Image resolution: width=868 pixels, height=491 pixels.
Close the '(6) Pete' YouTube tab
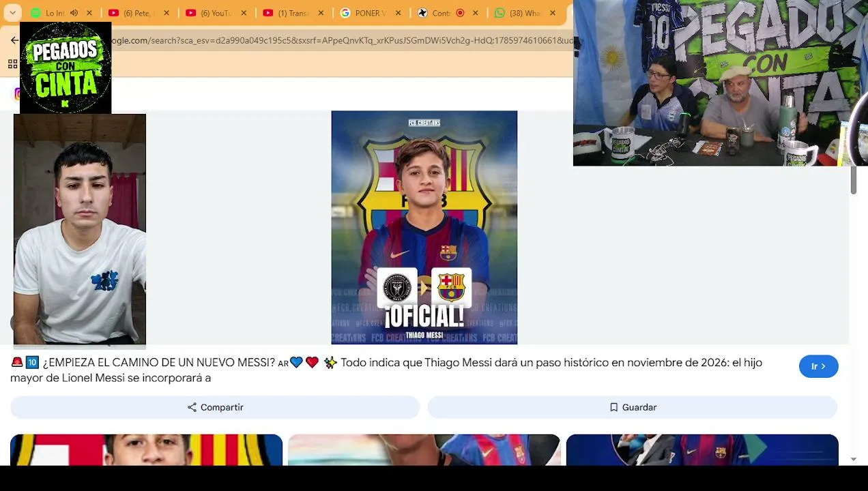pyautogui.click(x=166, y=13)
